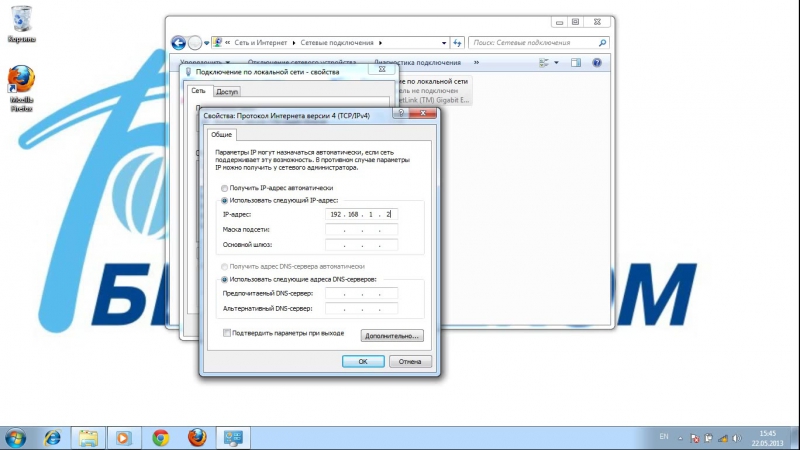Open Windows Media Player from taskbar
Image resolution: width=800 pixels, height=450 pixels.
(x=123, y=438)
